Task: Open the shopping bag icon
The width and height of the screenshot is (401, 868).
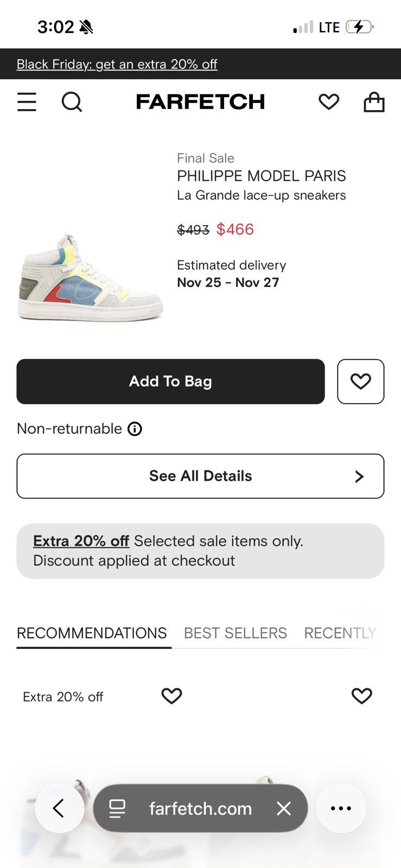Action: pos(374,101)
